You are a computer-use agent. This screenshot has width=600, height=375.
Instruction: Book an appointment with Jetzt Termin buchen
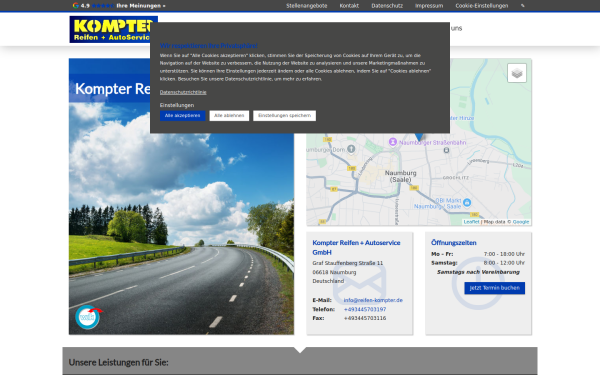[494, 288]
